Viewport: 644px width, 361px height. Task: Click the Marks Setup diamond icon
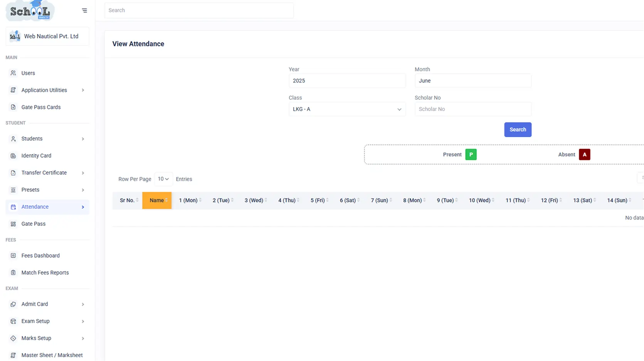point(13,338)
